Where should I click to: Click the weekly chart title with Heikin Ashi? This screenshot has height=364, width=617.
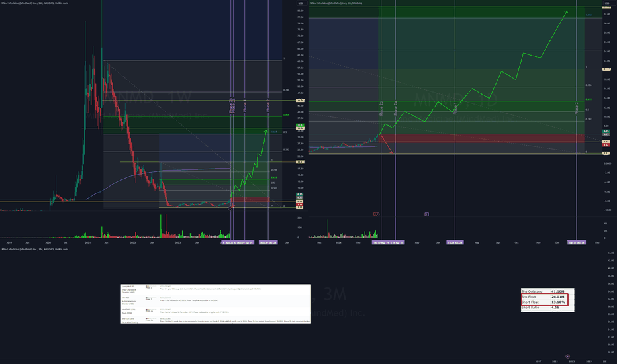[x=34, y=3]
